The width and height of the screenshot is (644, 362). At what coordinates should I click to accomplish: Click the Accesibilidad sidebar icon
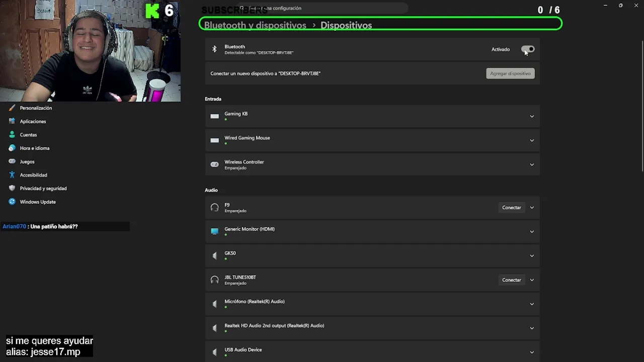12,175
